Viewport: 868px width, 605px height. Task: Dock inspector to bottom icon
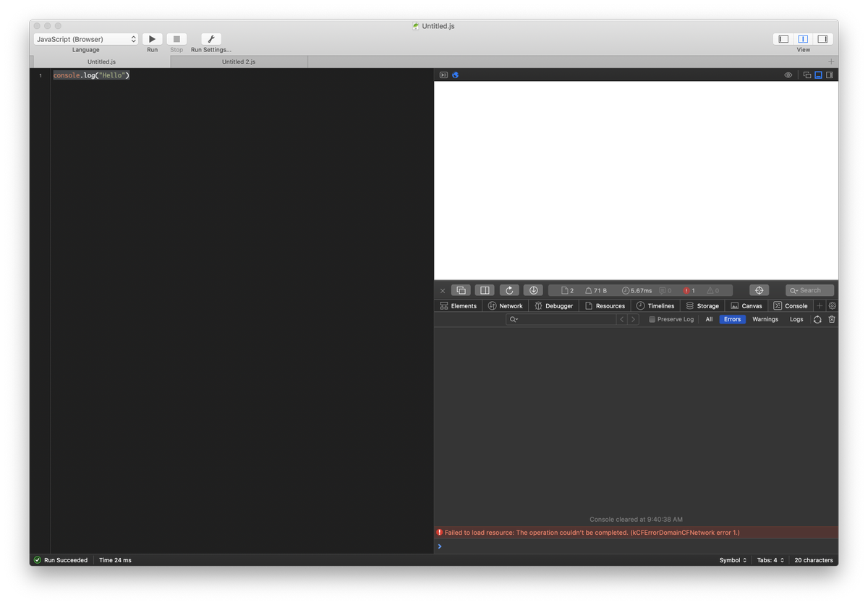[x=818, y=75]
